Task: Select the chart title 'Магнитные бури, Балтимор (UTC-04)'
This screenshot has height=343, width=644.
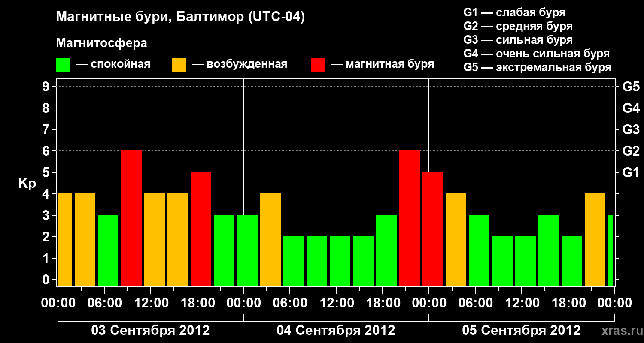Action: 180,17
